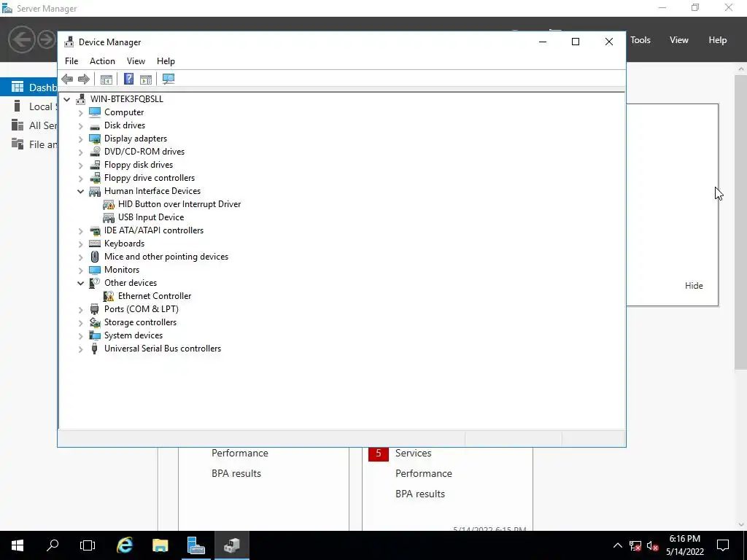Collapse the Other devices node

point(80,284)
